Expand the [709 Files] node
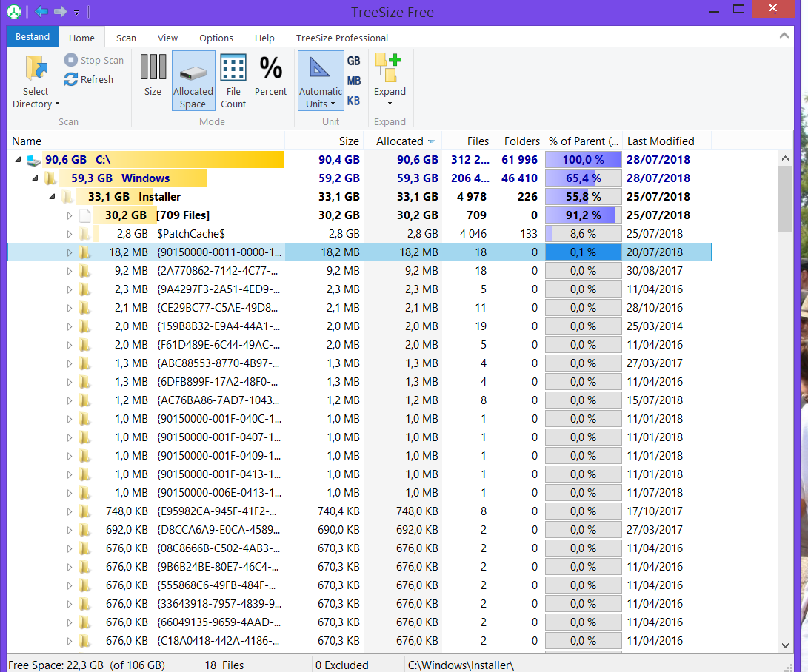808x672 pixels. (x=69, y=215)
